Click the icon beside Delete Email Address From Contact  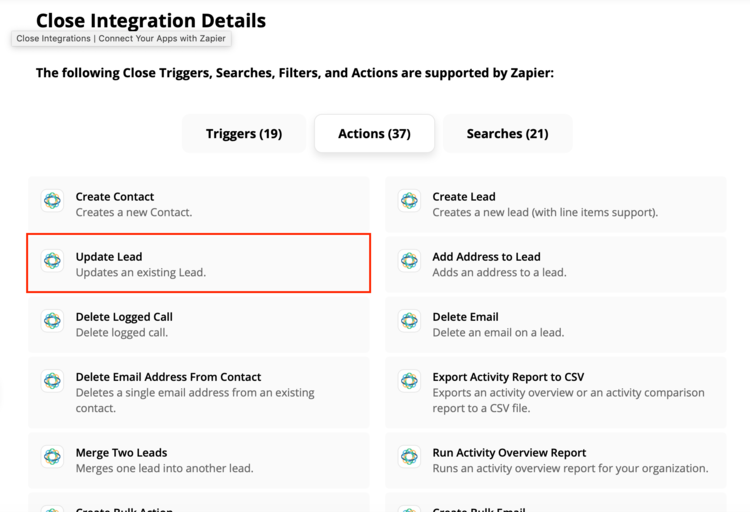pos(52,381)
